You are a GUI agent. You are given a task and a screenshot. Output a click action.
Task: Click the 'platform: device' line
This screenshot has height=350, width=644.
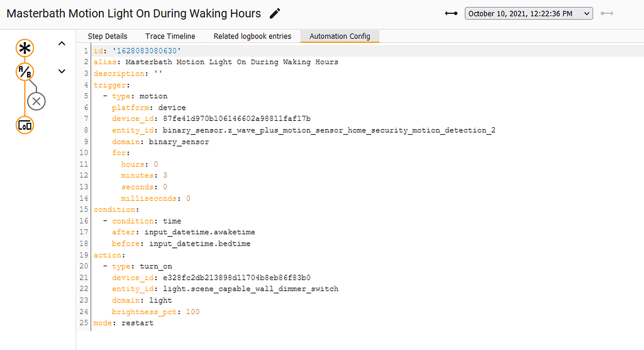148,108
